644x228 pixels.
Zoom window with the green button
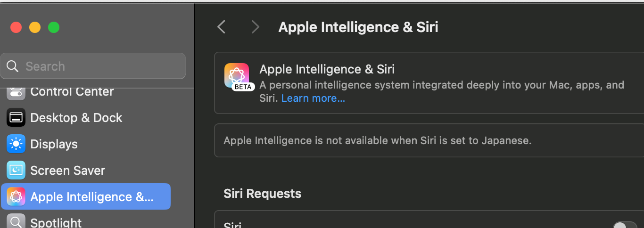[54, 27]
